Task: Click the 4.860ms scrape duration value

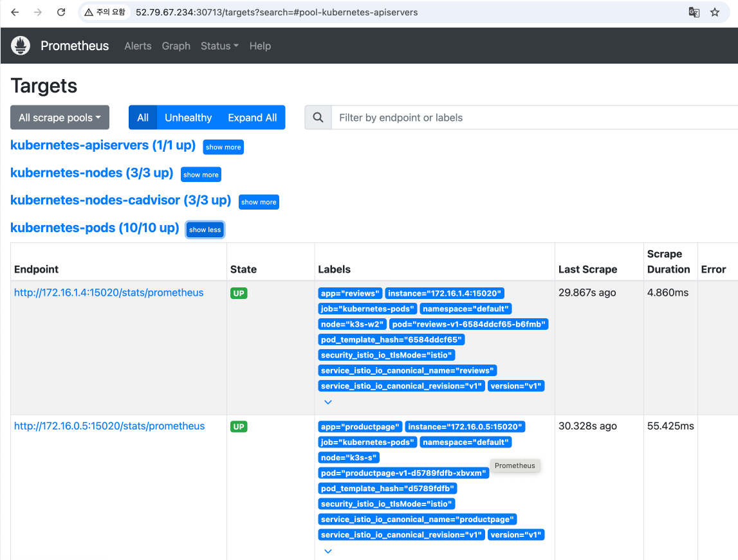Action: (667, 293)
